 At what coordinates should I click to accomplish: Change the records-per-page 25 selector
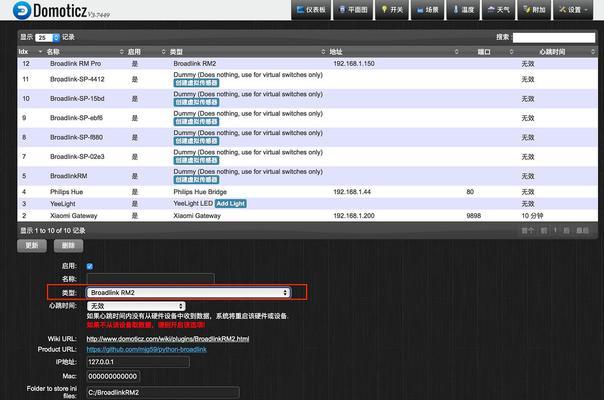click(47, 37)
